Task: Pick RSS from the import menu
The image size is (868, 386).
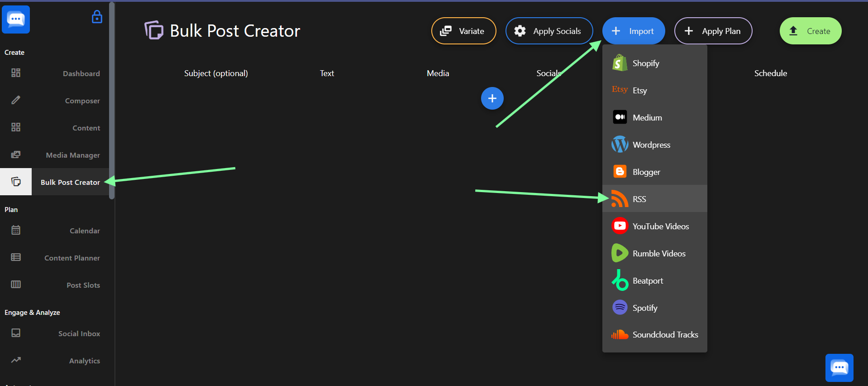Action: point(655,198)
